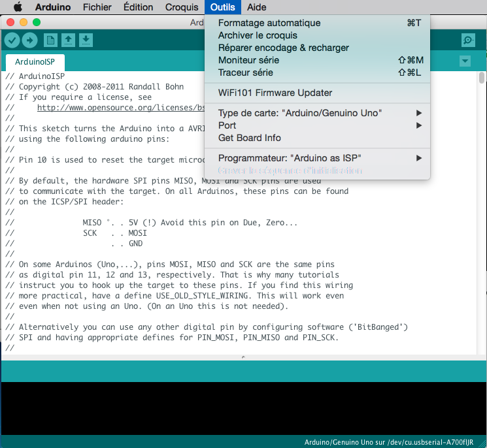Choose Formatage automatique
This screenshot has width=487, height=448.
[x=317, y=23]
